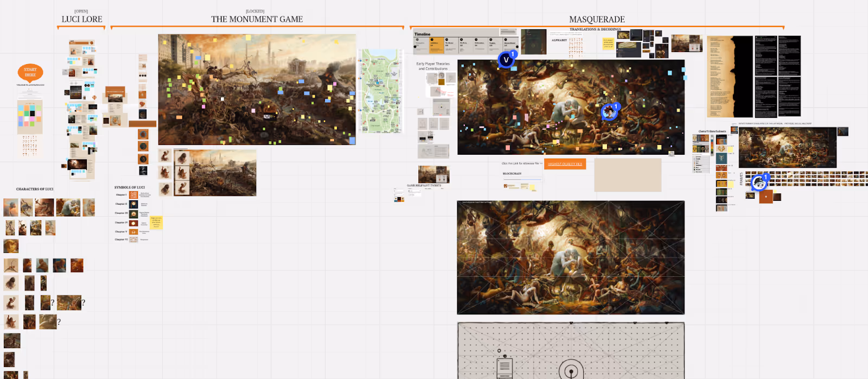Image resolution: width=868 pixels, height=379 pixels.
Task: Select the Central Park map image
Action: [x=381, y=91]
